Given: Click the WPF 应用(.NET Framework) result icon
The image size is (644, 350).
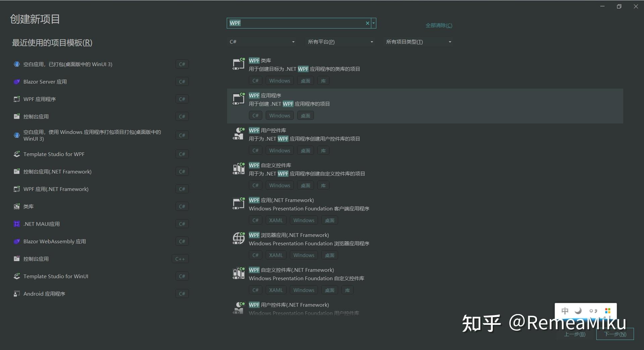Looking at the screenshot, I should (238, 203).
